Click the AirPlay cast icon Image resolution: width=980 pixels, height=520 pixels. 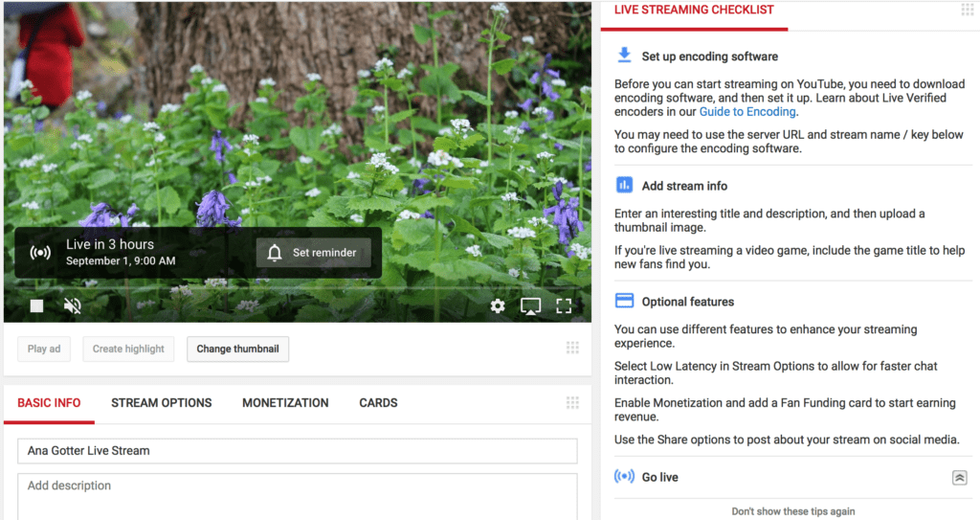tap(530, 306)
